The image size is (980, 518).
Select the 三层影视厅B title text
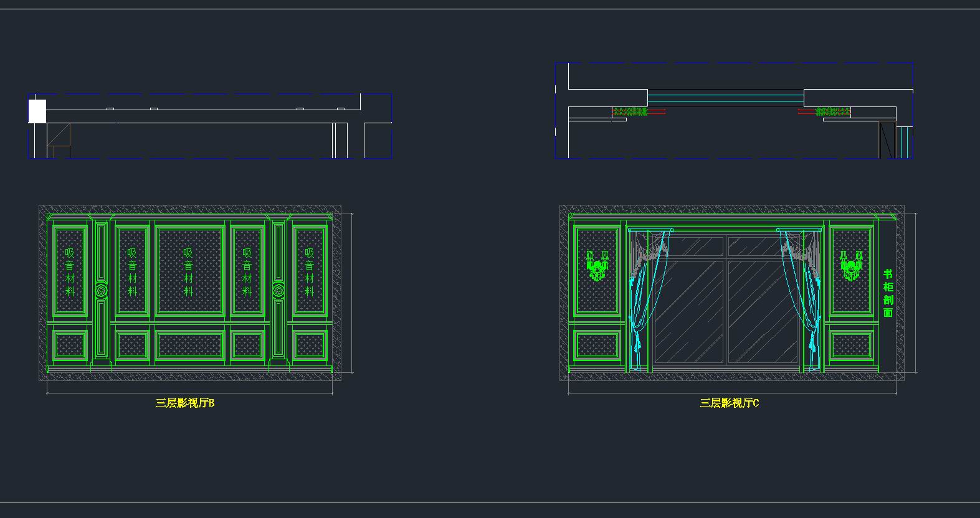pos(185,403)
